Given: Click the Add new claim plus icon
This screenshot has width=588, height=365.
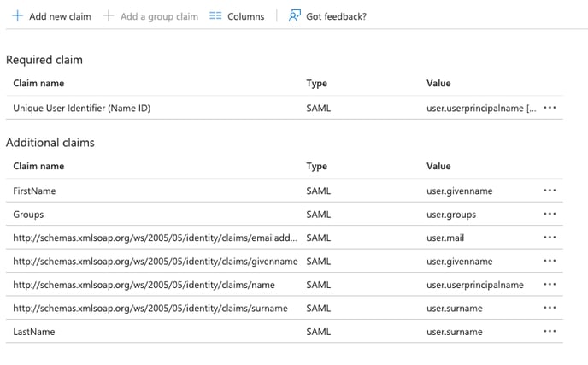Looking at the screenshot, I should (17, 16).
